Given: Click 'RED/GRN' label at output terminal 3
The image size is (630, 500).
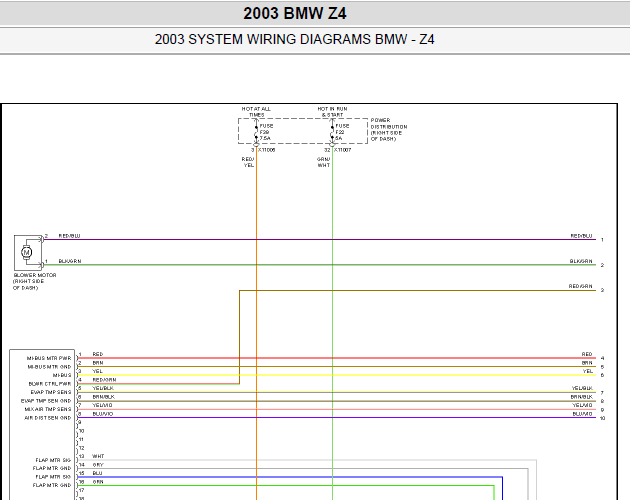Looking at the screenshot, I should point(581,286).
